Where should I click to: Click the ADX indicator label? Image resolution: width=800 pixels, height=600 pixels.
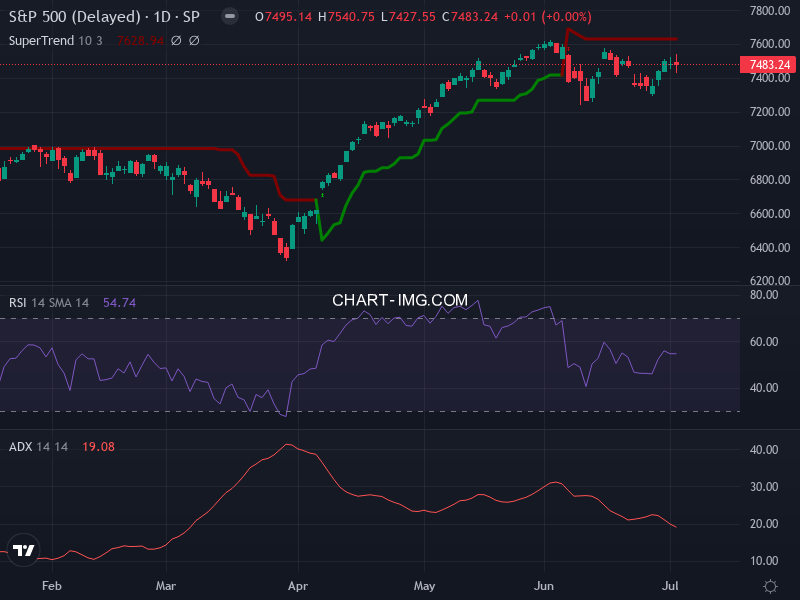[x=20, y=446]
